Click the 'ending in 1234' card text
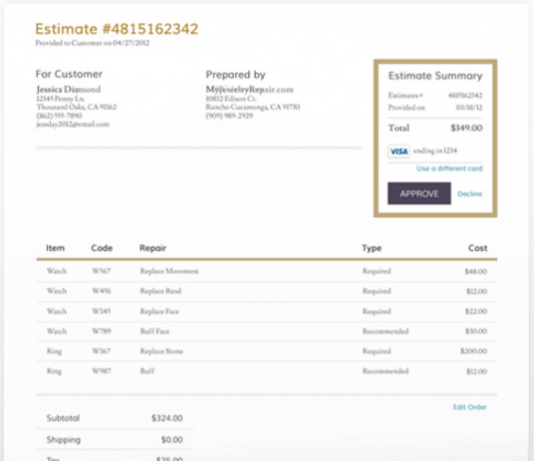534x463 pixels. tap(435, 151)
